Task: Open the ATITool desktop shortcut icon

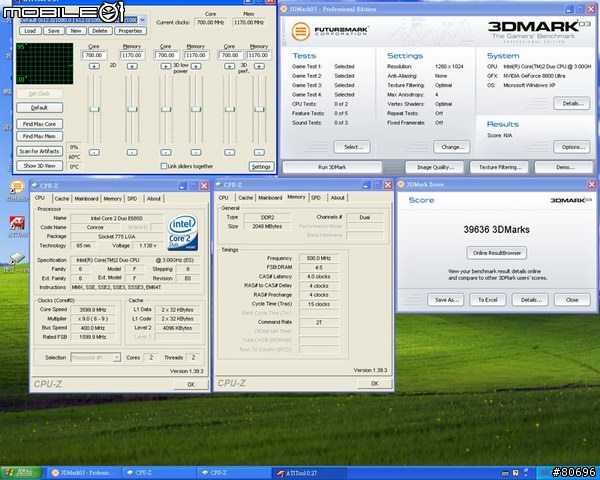Action: 17,223
